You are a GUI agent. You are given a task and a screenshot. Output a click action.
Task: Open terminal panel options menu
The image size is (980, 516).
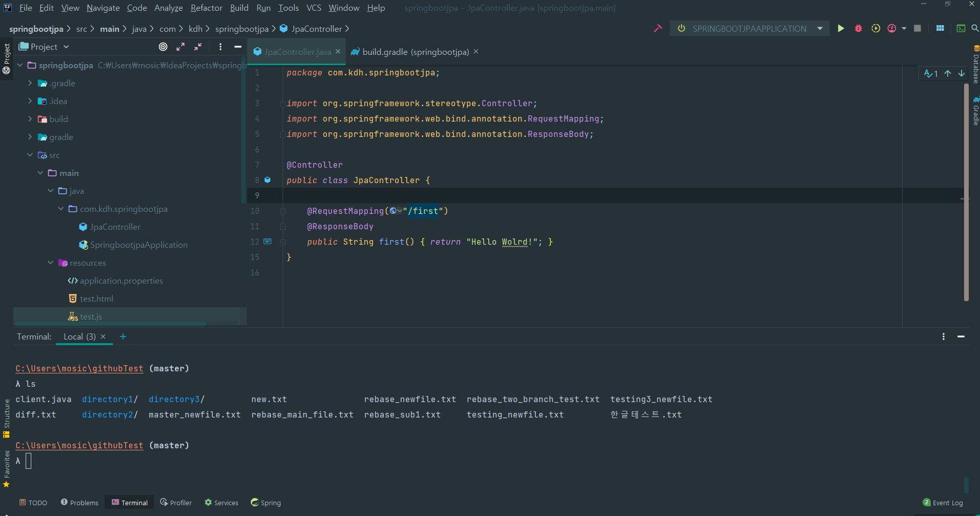[944, 336]
